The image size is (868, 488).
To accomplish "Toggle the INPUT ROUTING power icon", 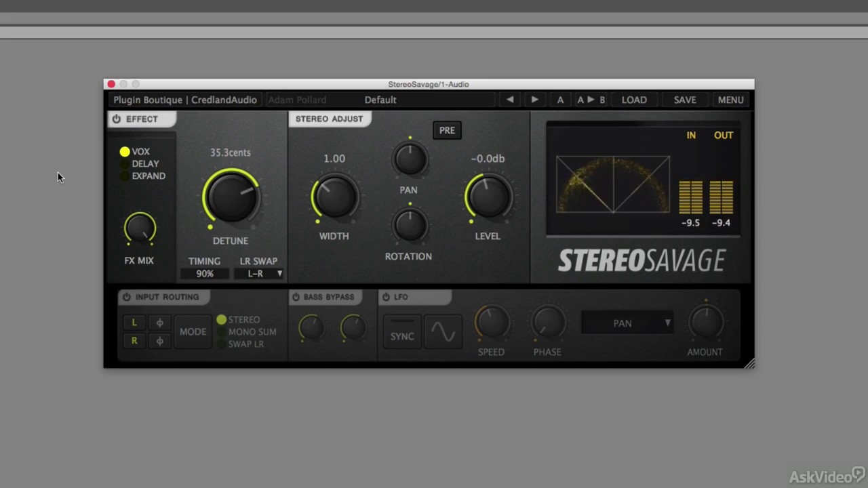I will click(x=126, y=297).
